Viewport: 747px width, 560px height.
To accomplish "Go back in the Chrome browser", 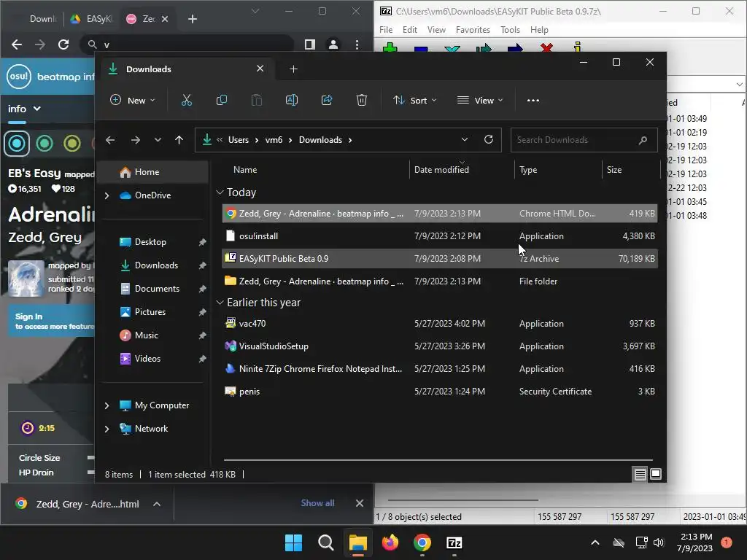I will tap(17, 44).
